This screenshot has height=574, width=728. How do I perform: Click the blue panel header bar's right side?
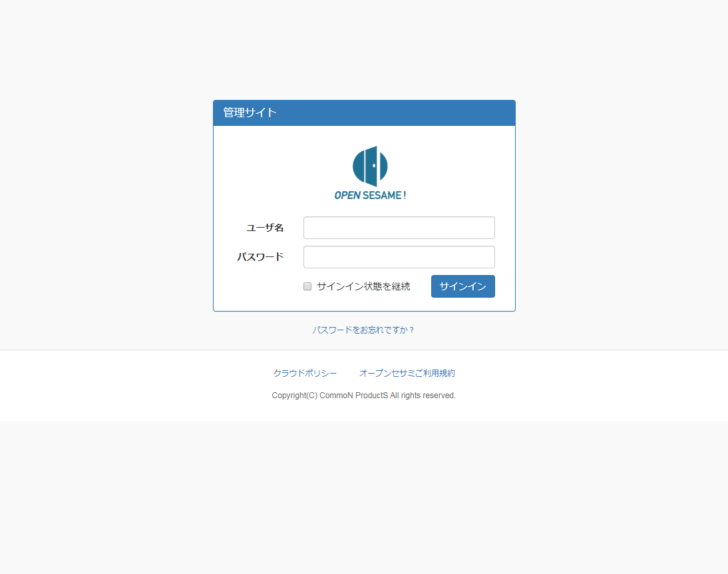tap(466, 113)
